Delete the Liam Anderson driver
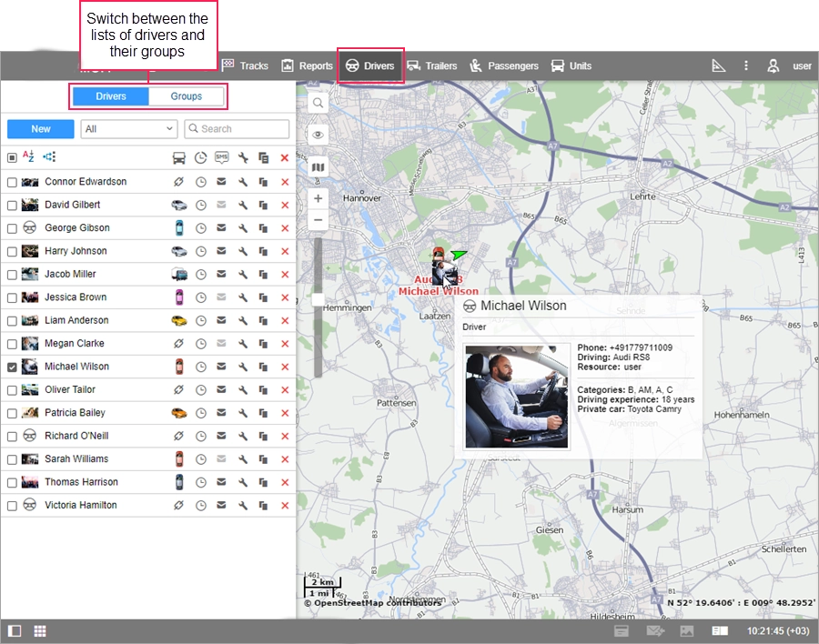 (285, 321)
